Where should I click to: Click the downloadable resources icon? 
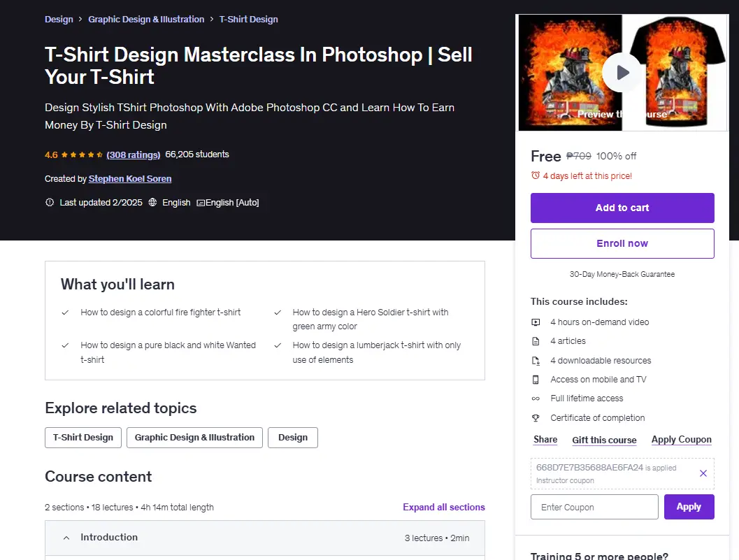pyautogui.click(x=536, y=361)
